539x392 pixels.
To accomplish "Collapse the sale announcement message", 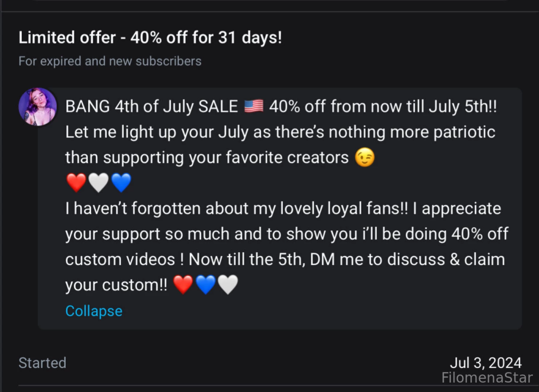I will [94, 311].
